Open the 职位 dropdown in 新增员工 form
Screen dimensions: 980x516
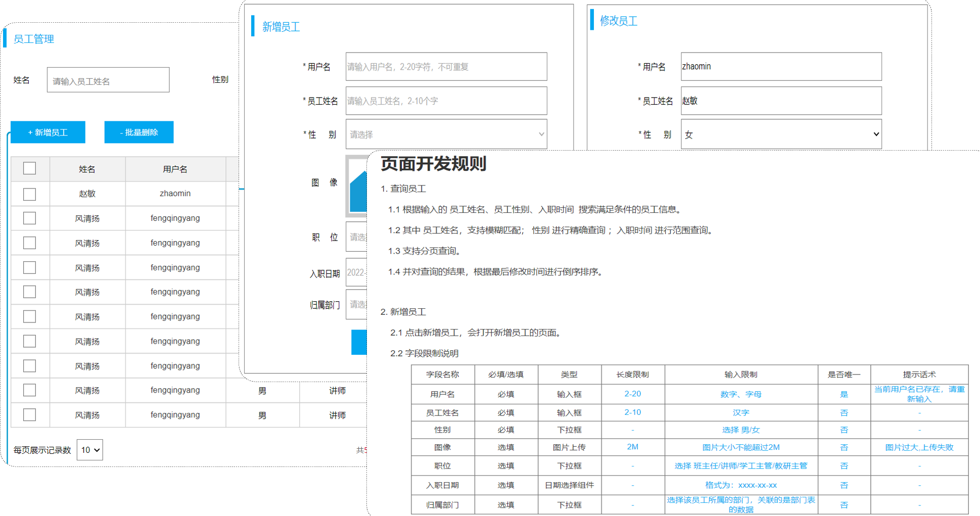click(x=357, y=237)
